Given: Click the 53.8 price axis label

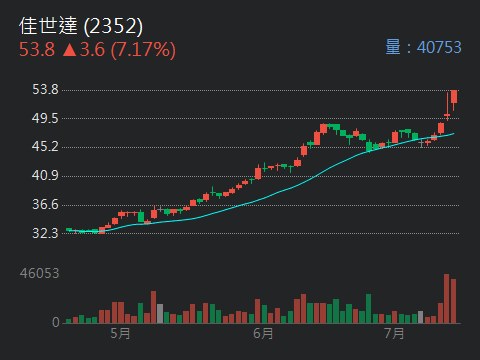Looking at the screenshot, I should [x=45, y=90].
